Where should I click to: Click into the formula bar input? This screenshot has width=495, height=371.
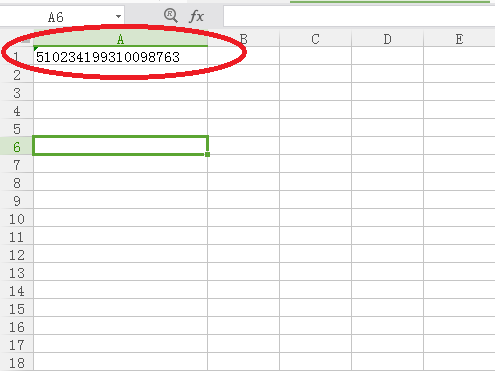359,16
